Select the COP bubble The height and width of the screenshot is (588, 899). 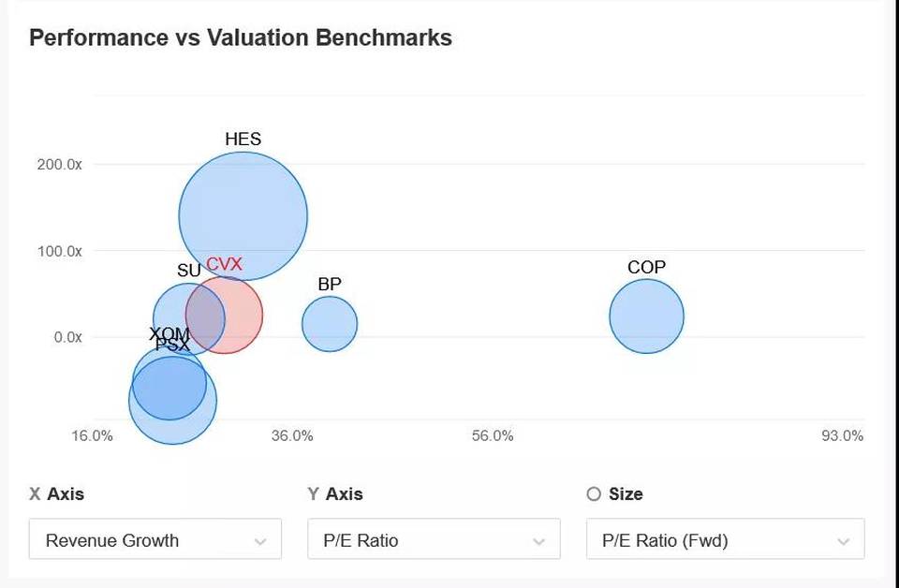tap(647, 316)
